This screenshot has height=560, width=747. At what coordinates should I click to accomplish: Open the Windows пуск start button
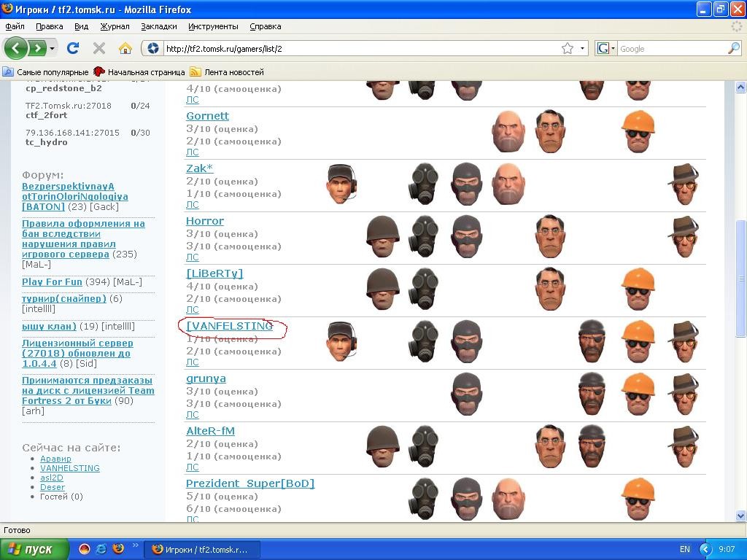coord(34,549)
